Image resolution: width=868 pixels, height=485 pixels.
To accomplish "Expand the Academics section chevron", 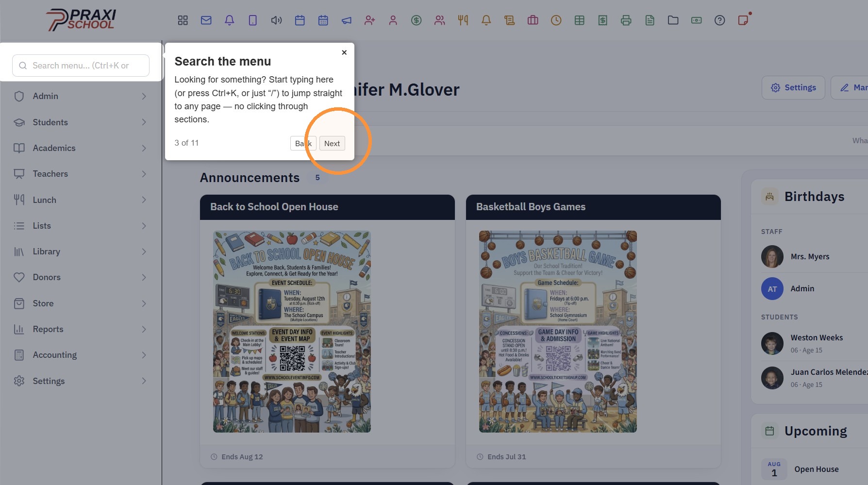I will [x=144, y=148].
